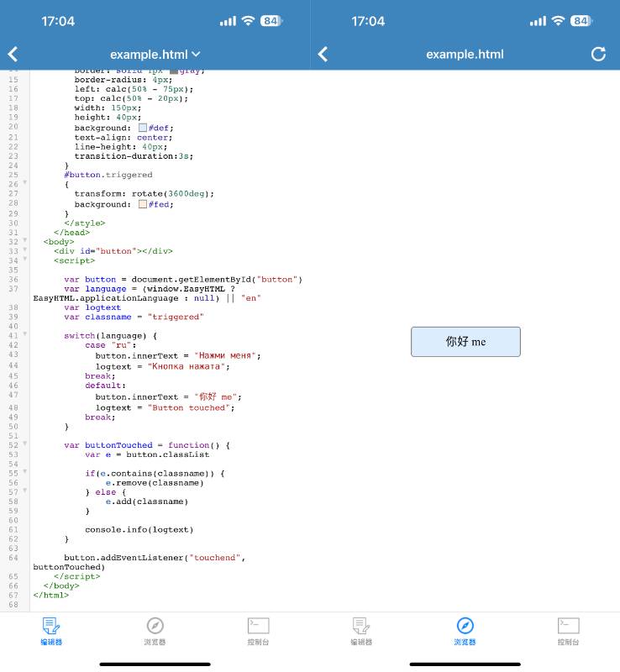Select the 控制台 tab in the editor screen
Screen dimensions: 620x672
tap(258, 631)
